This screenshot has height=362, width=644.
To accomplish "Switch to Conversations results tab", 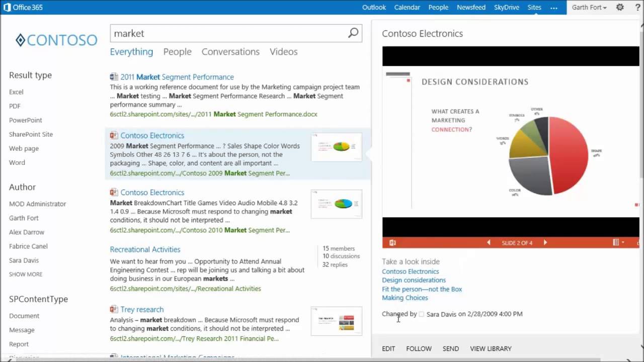I will pos(230,52).
